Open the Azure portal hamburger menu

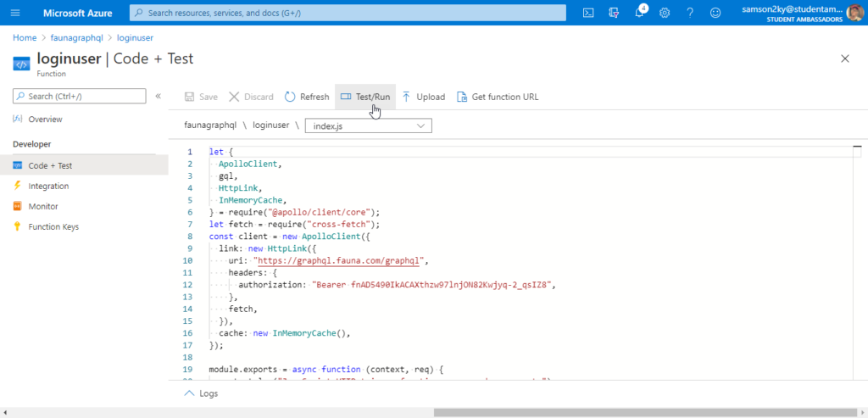[x=15, y=13]
